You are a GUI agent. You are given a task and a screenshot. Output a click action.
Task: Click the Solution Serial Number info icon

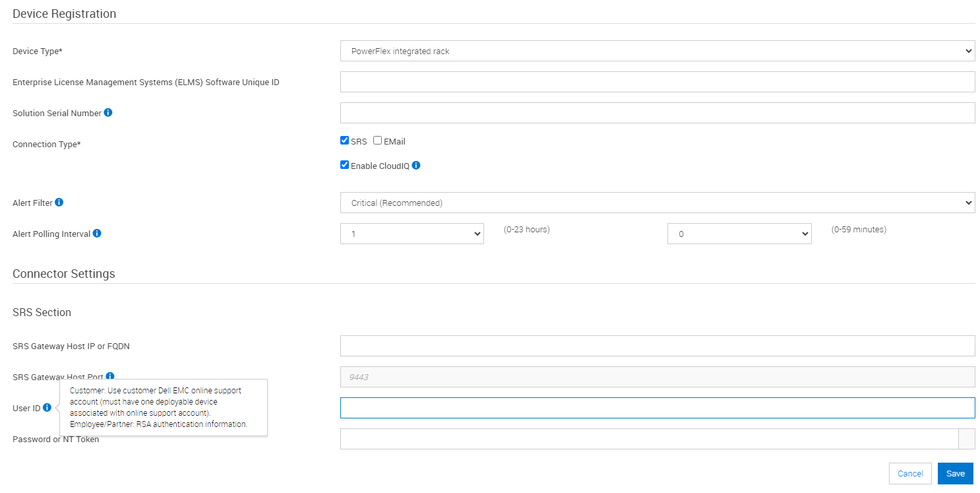108,113
